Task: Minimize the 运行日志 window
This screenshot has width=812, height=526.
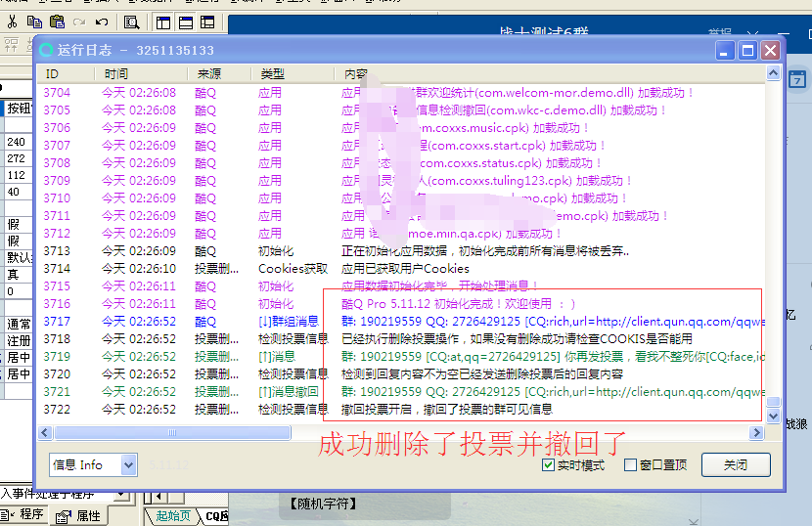Action: coord(725,51)
